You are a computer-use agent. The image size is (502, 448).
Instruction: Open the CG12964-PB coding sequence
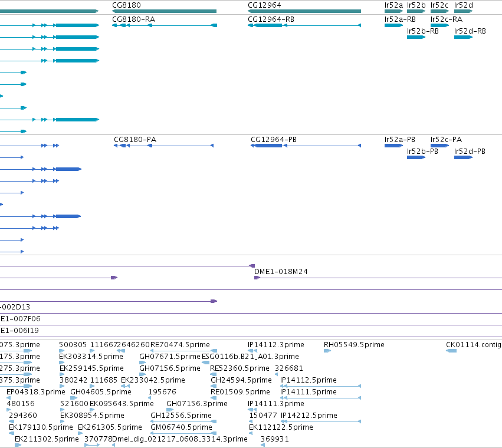point(306,146)
